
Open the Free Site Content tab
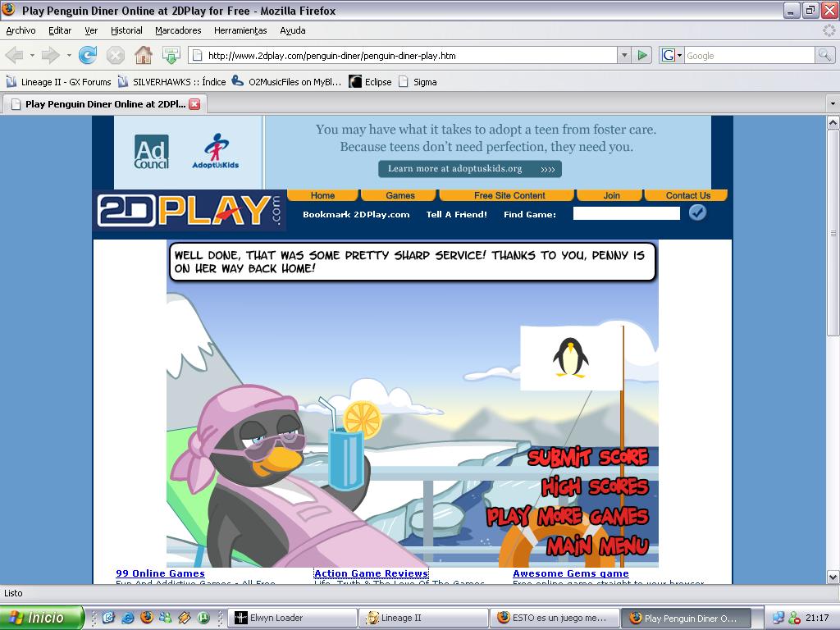509,195
